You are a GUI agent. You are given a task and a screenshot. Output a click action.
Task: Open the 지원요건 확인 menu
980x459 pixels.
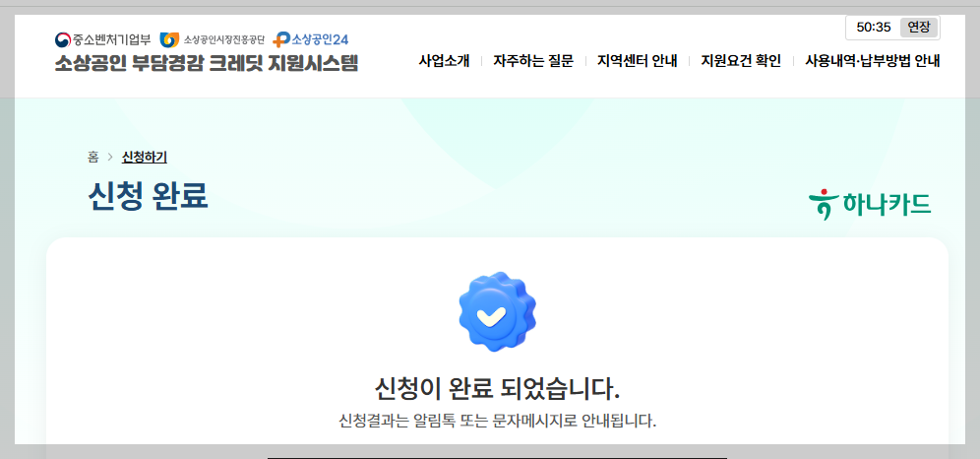pos(741,61)
